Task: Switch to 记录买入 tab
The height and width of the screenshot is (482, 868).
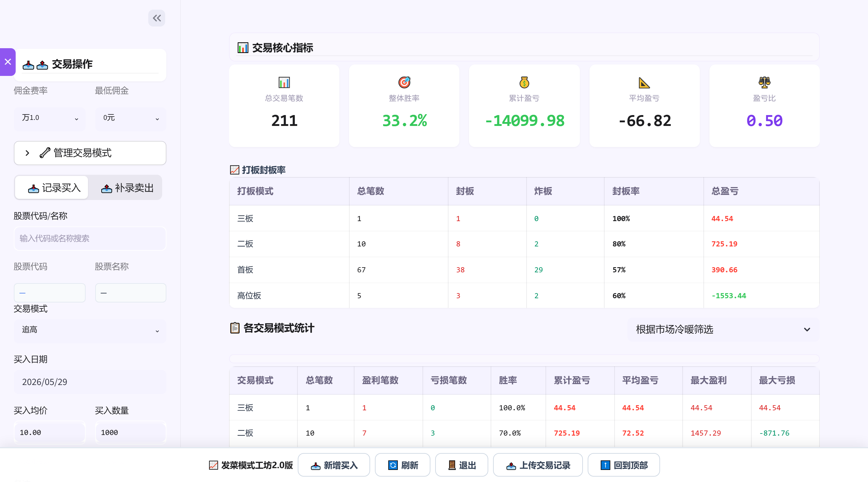Action: [52, 188]
